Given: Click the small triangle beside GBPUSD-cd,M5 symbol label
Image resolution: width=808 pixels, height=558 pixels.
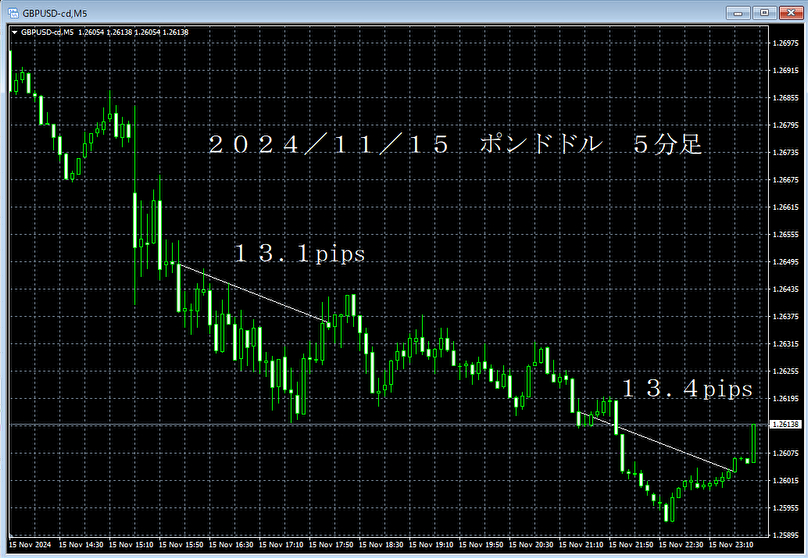Looking at the screenshot, I should click(x=14, y=32).
